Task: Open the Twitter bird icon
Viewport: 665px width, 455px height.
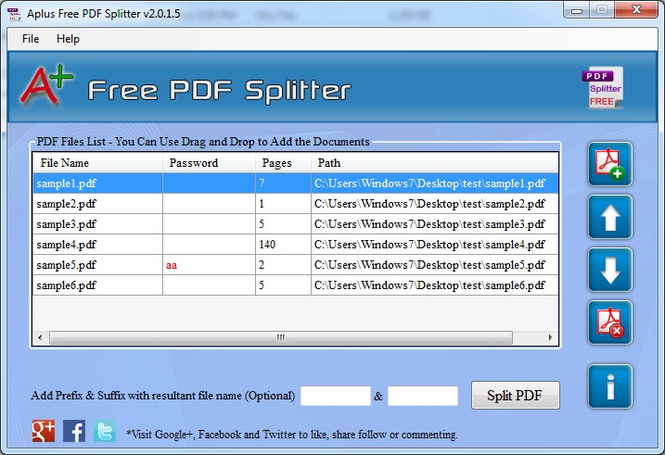Action: click(104, 431)
